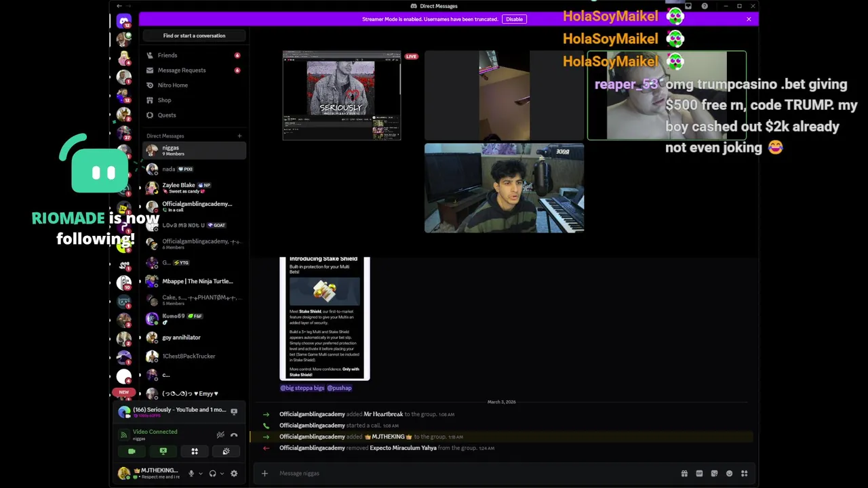The width and height of the screenshot is (868, 488).
Task: Select the dark room webcam tile
Action: (x=504, y=96)
